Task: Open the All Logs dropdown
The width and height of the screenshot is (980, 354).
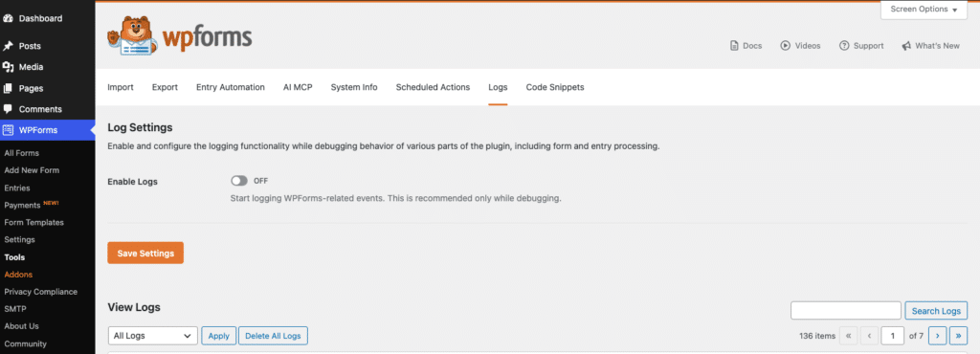Action: pos(152,336)
